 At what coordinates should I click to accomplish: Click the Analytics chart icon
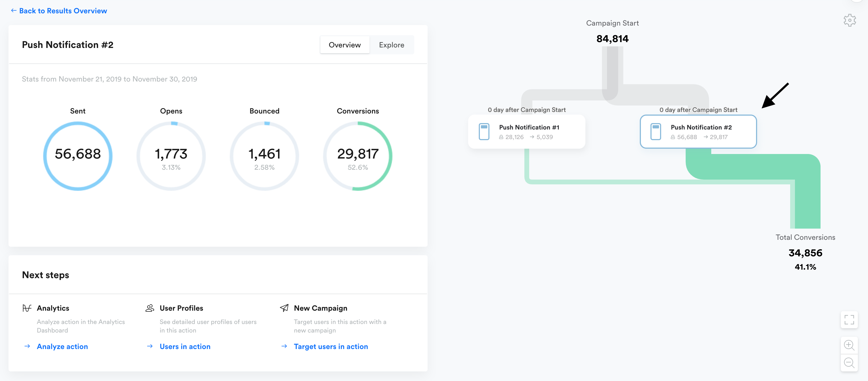click(27, 308)
